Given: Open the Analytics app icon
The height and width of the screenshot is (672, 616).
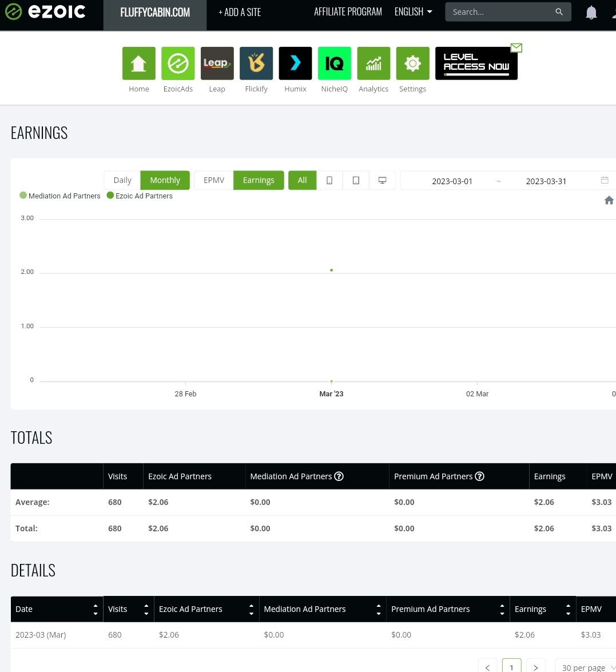Looking at the screenshot, I should click(x=373, y=63).
